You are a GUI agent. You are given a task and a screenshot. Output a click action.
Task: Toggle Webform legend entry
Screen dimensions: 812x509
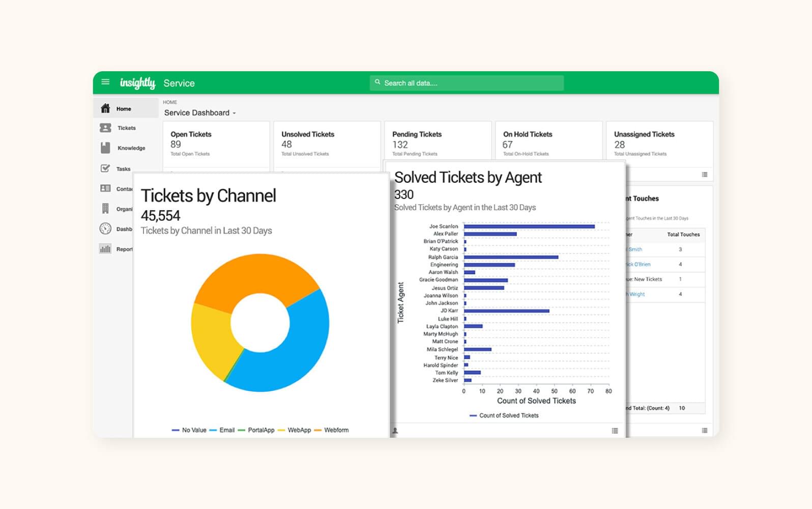point(331,430)
